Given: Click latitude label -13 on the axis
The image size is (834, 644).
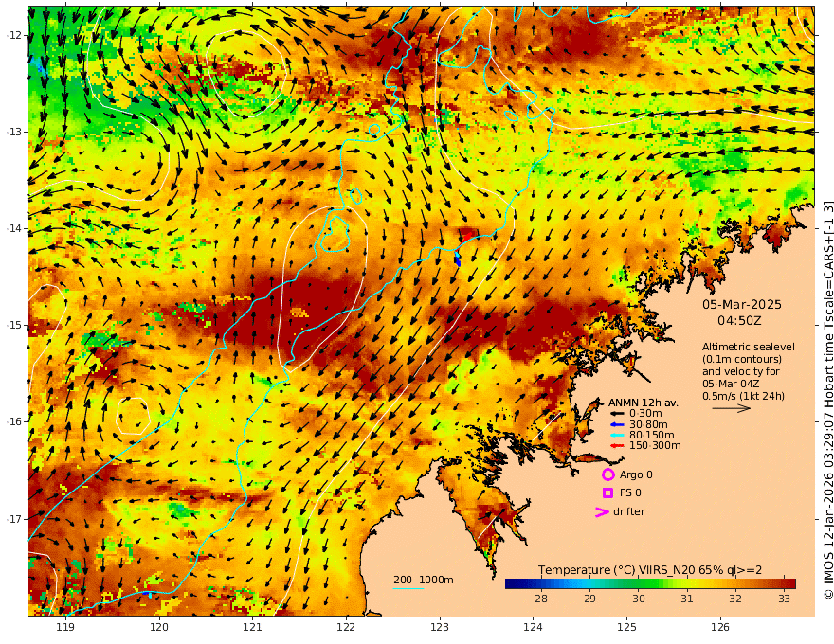Looking at the screenshot, I should click(14, 132).
